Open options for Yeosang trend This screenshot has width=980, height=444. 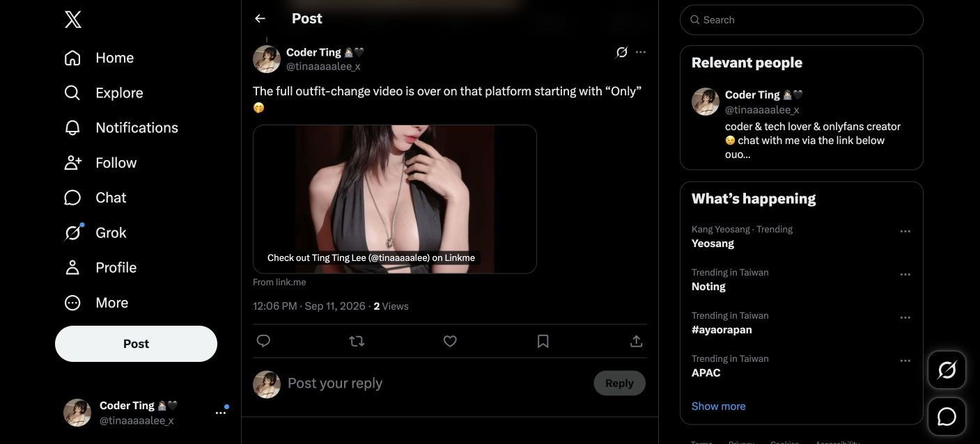click(905, 231)
